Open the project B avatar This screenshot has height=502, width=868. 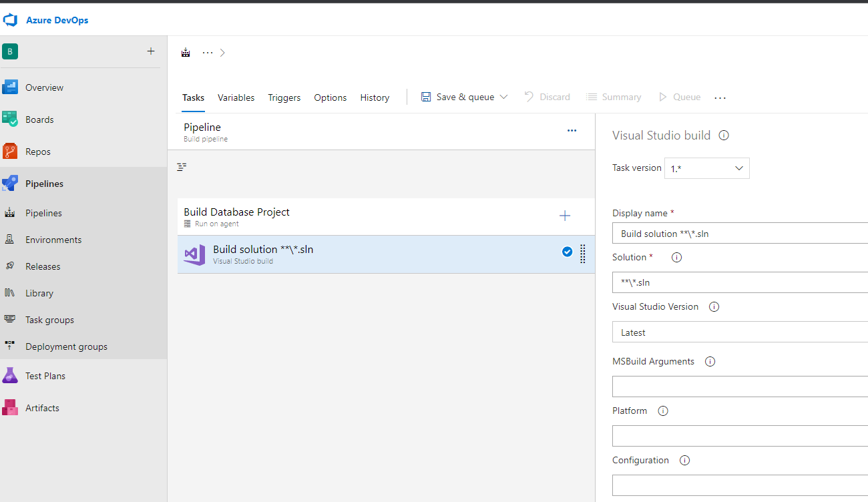point(10,51)
